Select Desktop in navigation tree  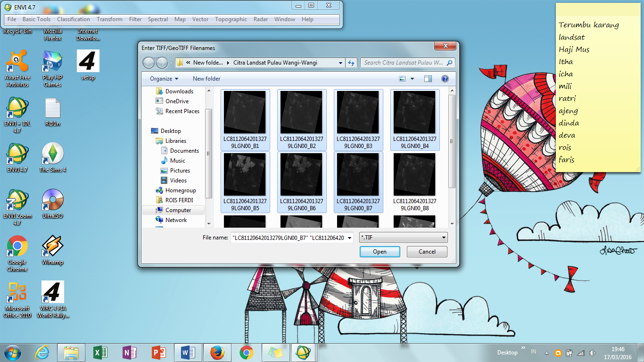pyautogui.click(x=170, y=131)
